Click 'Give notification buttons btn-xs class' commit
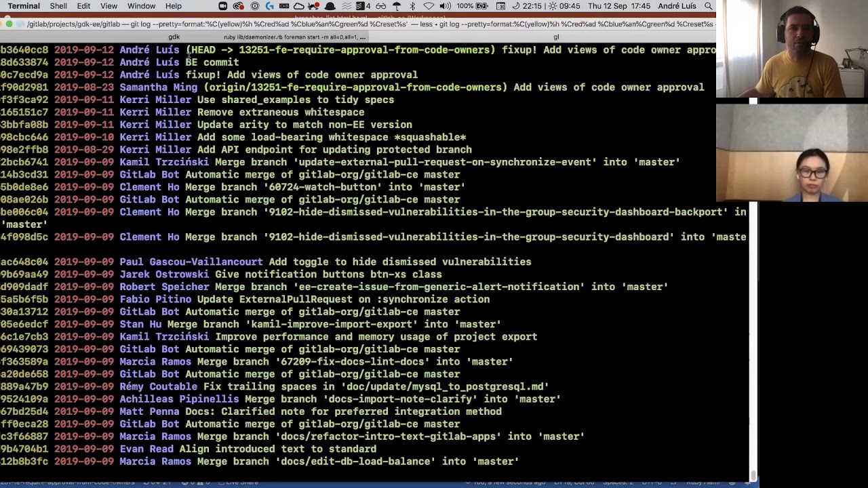Screen dimensions: 868x488 [328, 274]
